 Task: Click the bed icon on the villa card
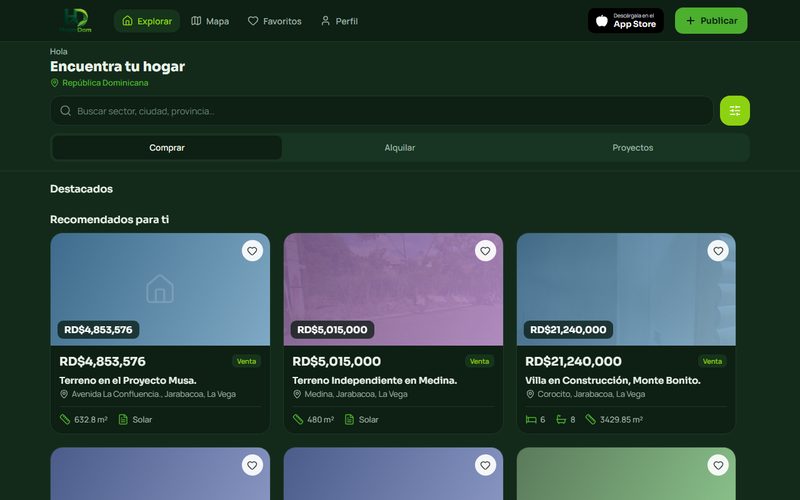[x=531, y=419]
